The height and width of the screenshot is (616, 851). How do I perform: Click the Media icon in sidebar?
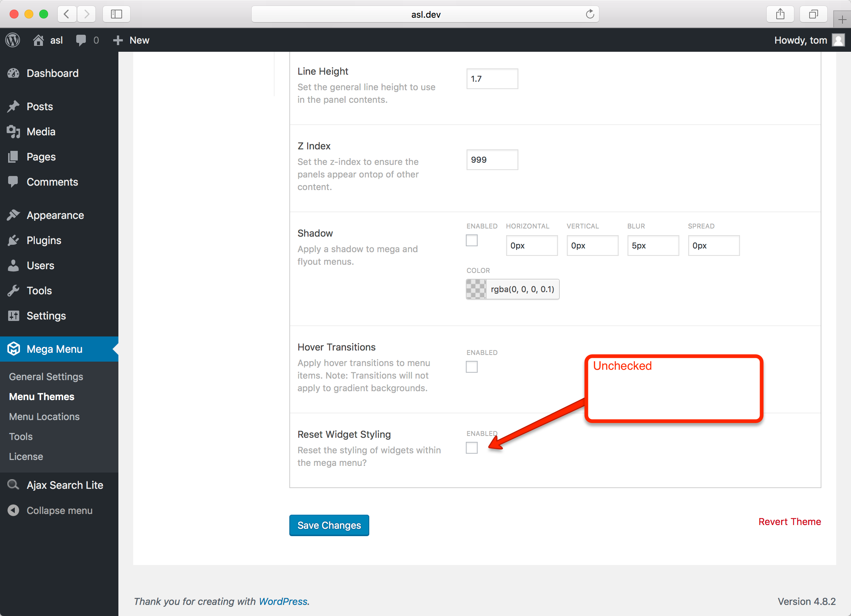coord(13,131)
